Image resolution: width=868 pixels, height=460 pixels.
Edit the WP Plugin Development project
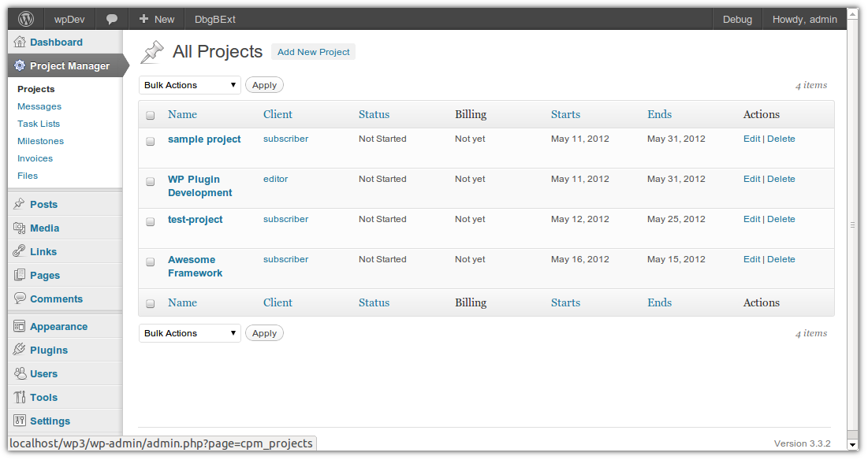(x=752, y=179)
